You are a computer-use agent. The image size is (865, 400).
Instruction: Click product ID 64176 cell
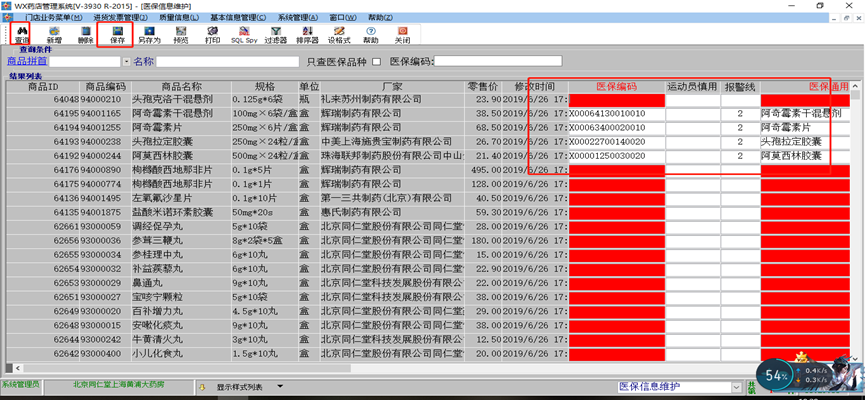click(43, 170)
